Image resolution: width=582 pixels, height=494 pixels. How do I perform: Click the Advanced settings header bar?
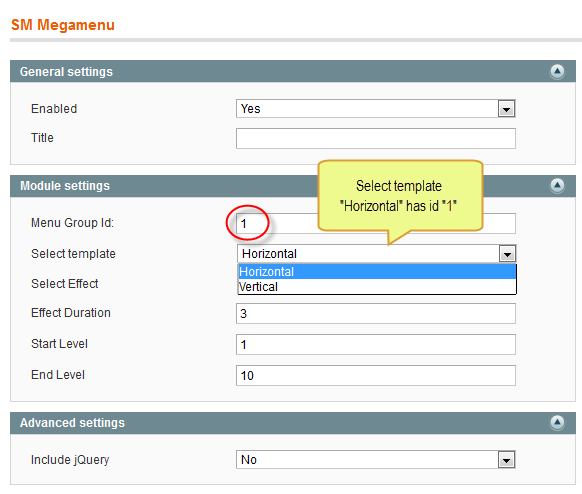tap(293, 423)
